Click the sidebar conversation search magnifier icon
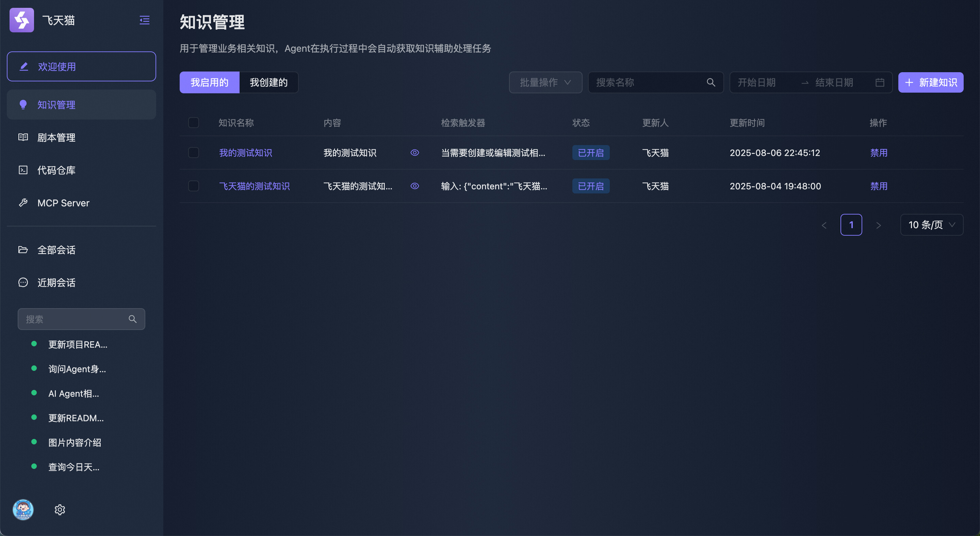Screen dimensions: 980x536 (x=132, y=319)
